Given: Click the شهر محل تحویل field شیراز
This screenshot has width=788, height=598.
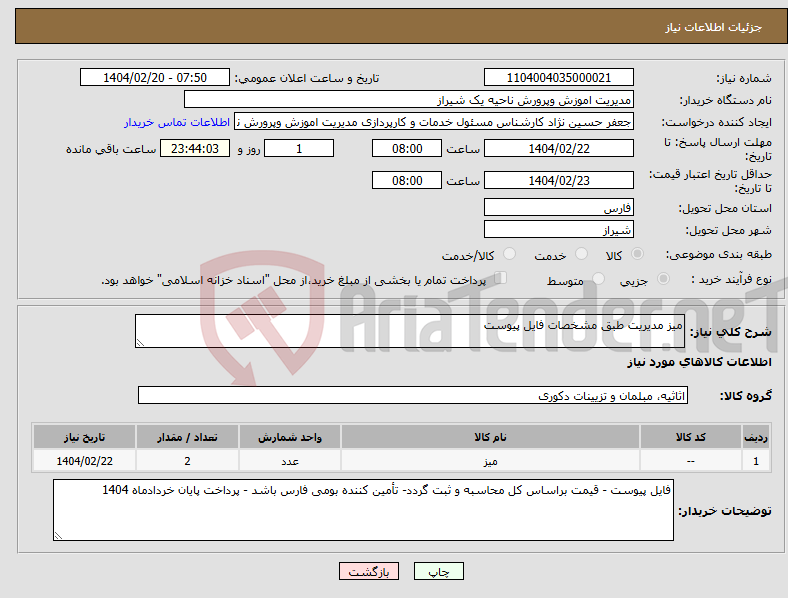Looking at the screenshot, I should click(x=558, y=229).
